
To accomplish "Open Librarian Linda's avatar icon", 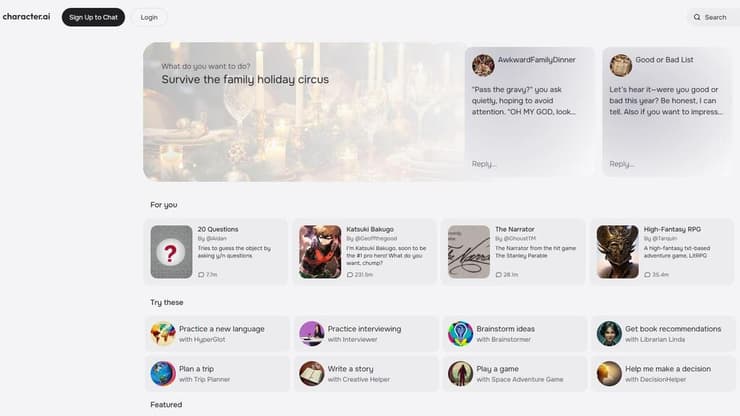I will (609, 333).
